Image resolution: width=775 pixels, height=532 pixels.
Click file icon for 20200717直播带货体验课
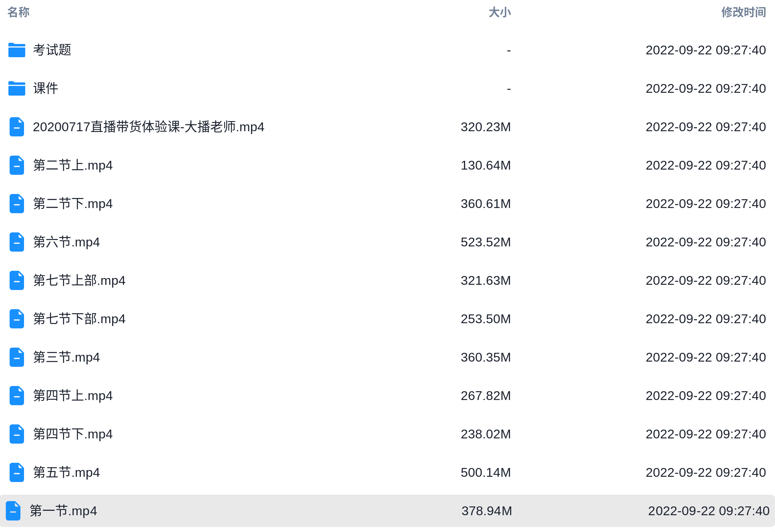(17, 127)
